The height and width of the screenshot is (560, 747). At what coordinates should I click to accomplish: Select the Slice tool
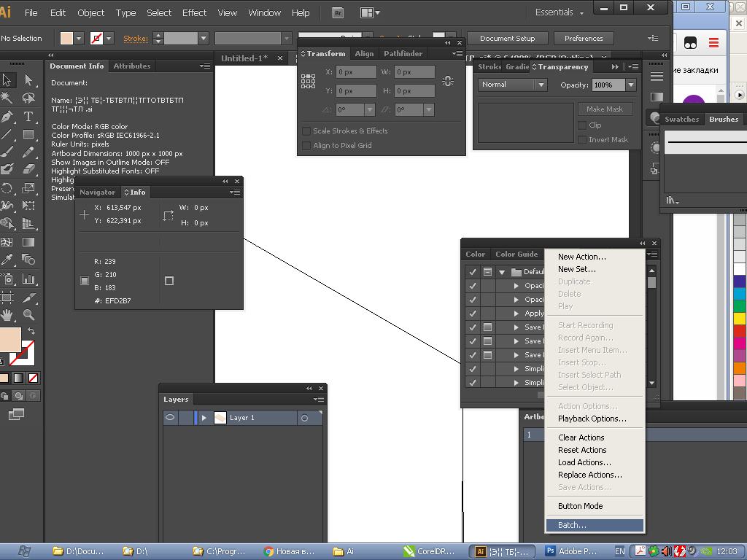pyautogui.click(x=28, y=298)
